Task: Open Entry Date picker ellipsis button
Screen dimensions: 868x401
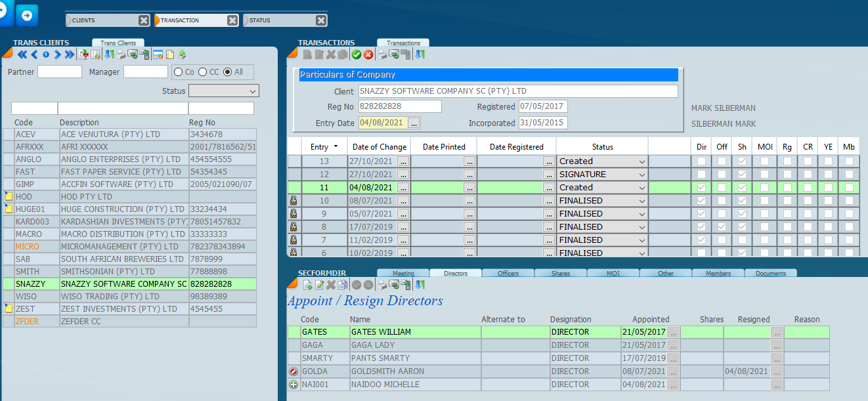Action: point(414,123)
